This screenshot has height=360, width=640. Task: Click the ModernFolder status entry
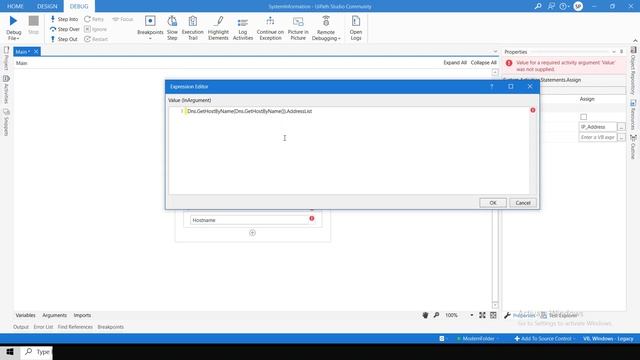coord(477,339)
